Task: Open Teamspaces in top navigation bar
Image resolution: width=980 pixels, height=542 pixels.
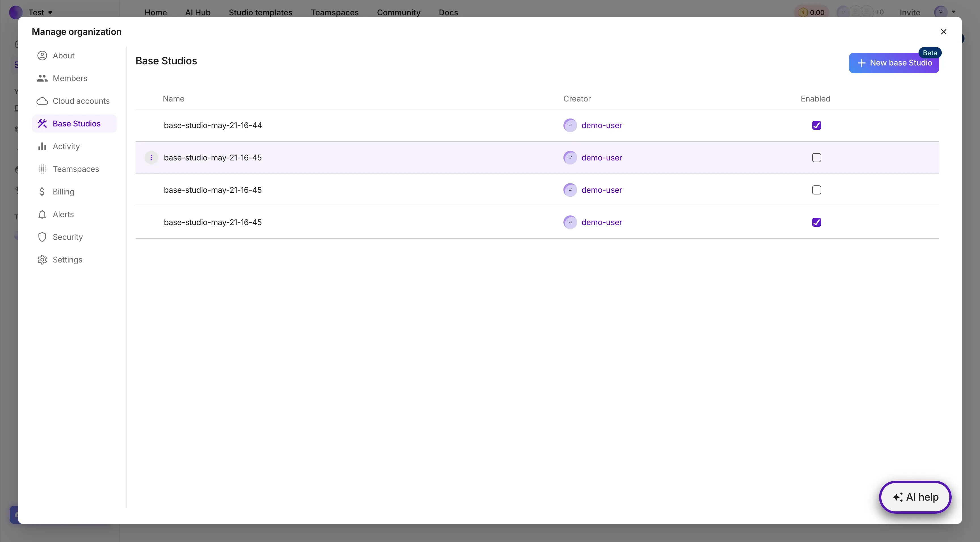Action: pyautogui.click(x=335, y=12)
